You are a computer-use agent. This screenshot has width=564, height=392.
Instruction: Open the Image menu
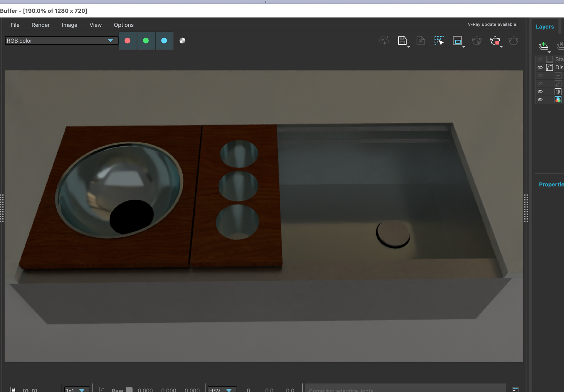click(70, 25)
